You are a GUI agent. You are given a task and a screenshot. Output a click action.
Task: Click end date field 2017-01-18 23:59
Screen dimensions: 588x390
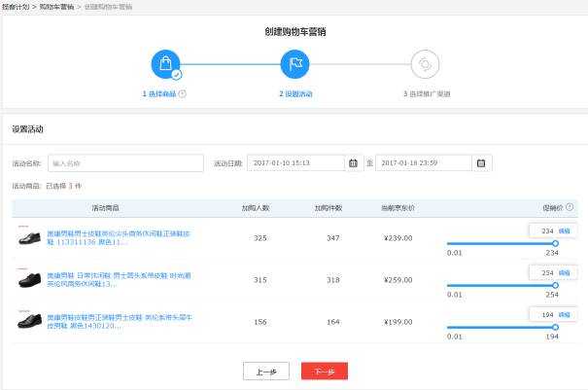click(423, 162)
